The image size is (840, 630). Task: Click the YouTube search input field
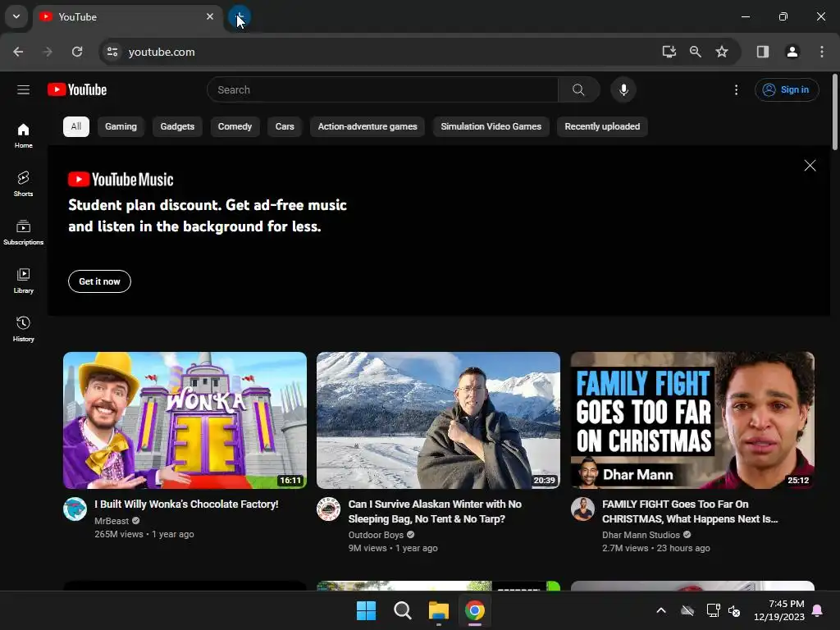(382, 89)
